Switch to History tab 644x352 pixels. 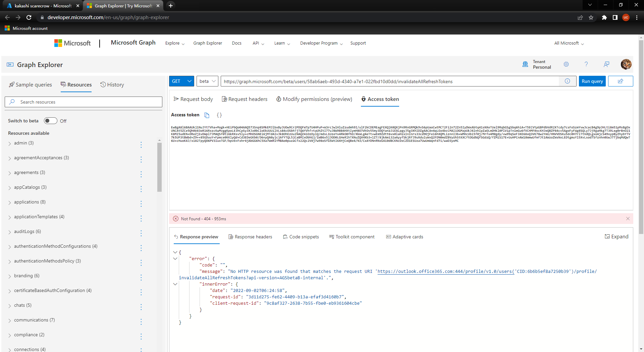pos(112,85)
